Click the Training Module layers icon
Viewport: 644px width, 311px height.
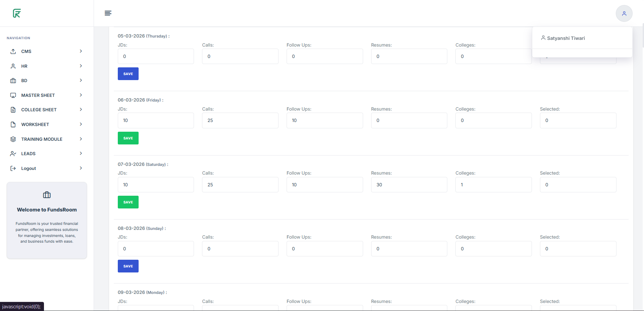(13, 139)
